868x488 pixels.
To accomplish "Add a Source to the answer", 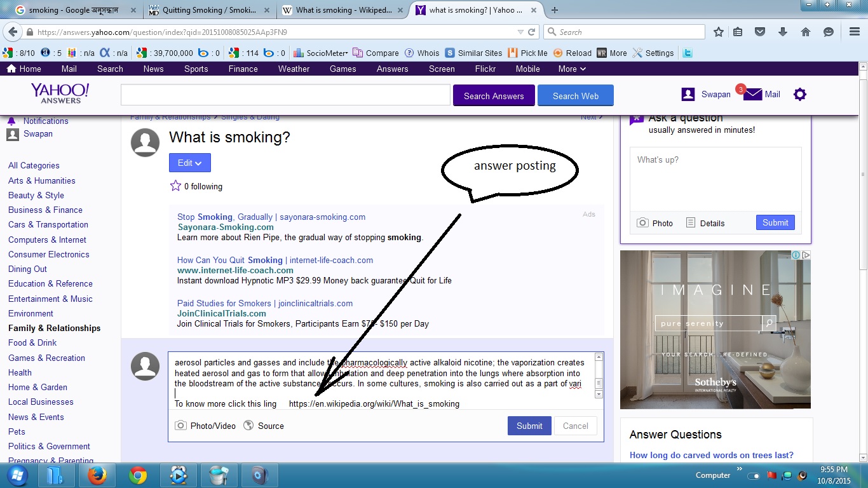I will pos(264,426).
